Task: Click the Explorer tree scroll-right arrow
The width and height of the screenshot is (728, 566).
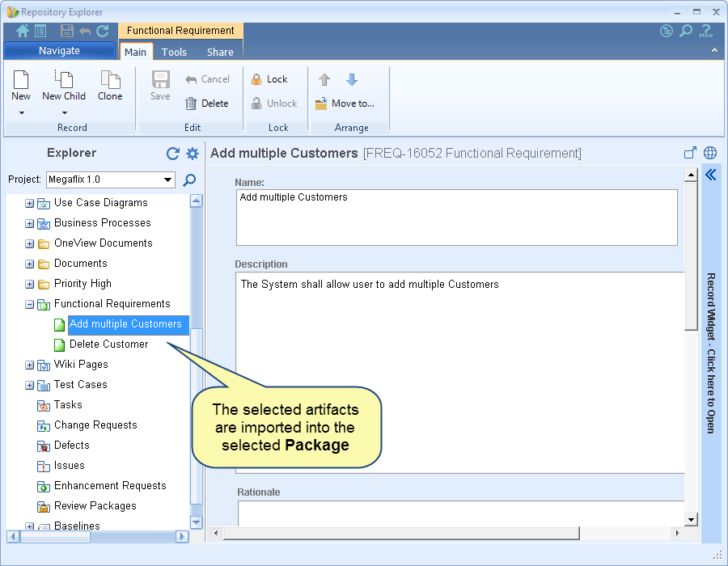Action: [x=182, y=537]
